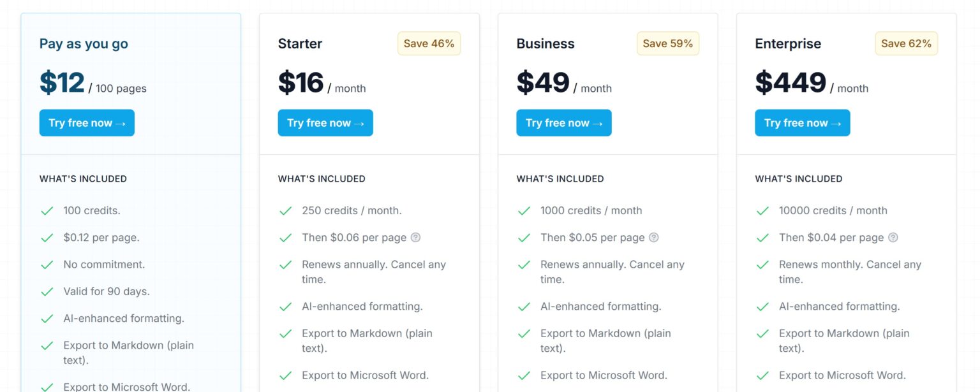Click the question mark by Enterprise "$0.04 per page"
Image resolution: width=980 pixels, height=392 pixels.
(x=892, y=237)
